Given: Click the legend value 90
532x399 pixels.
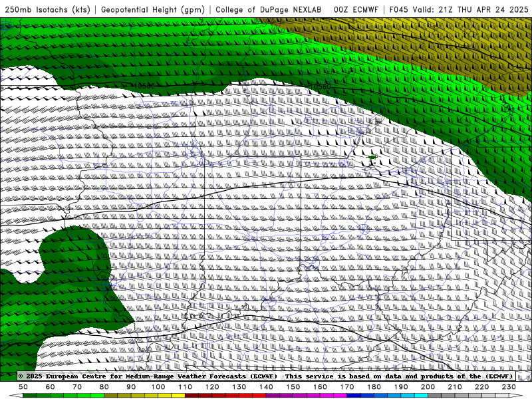Looking at the screenshot, I should (x=131, y=387).
